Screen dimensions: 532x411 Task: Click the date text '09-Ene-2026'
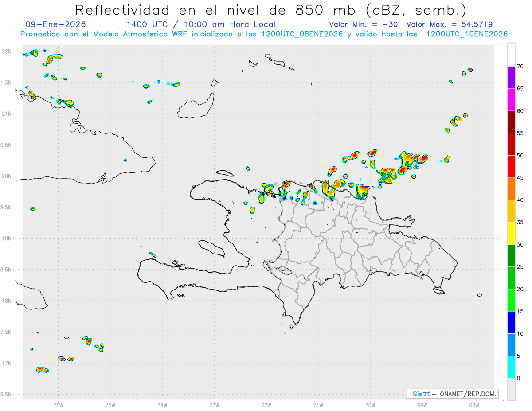point(56,24)
